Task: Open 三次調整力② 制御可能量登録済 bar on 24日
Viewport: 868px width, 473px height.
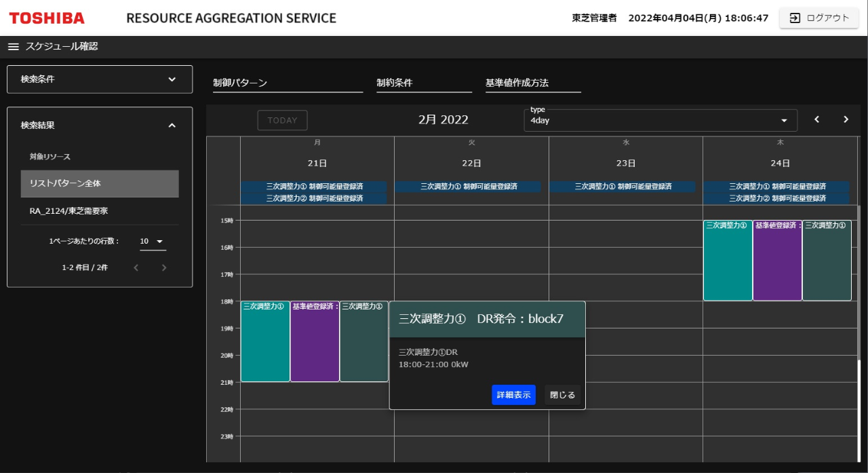Action: tap(777, 198)
